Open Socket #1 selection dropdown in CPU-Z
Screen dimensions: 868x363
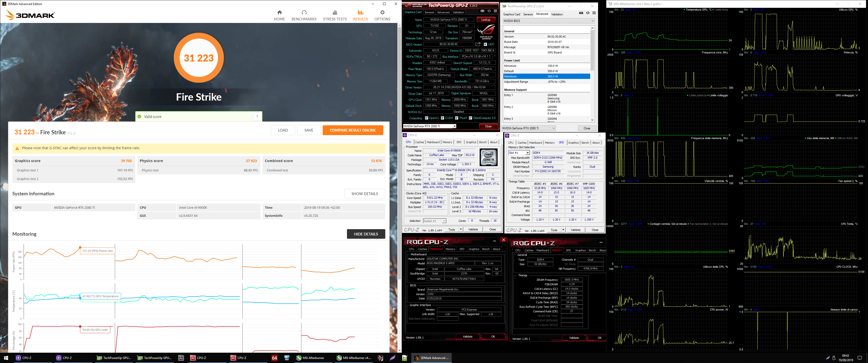coord(435,221)
